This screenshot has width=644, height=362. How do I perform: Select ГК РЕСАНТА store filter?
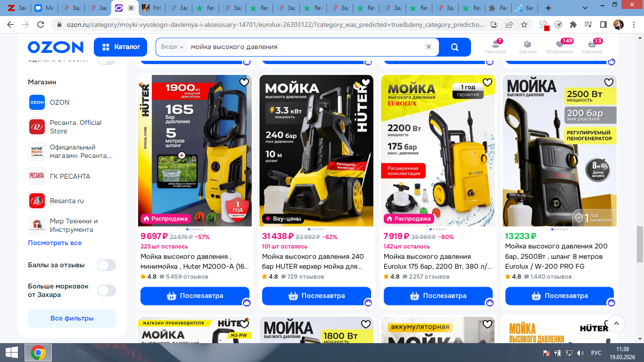click(x=70, y=176)
